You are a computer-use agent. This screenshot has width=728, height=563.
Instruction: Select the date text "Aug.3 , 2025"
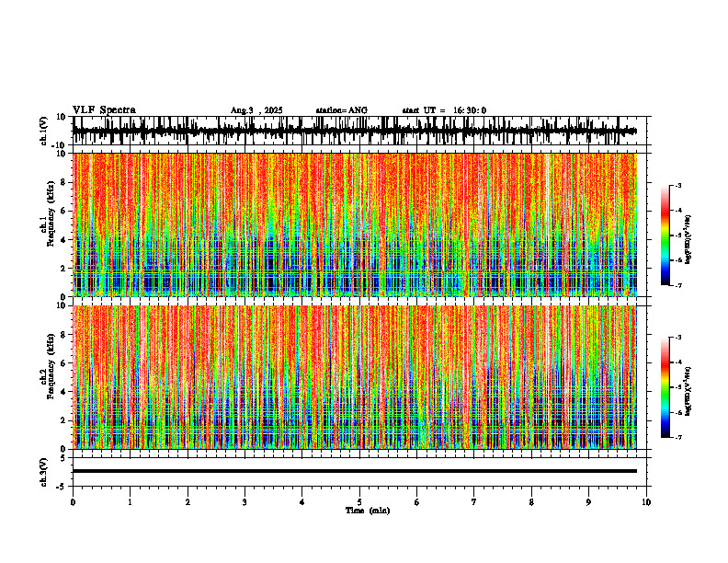256,110
